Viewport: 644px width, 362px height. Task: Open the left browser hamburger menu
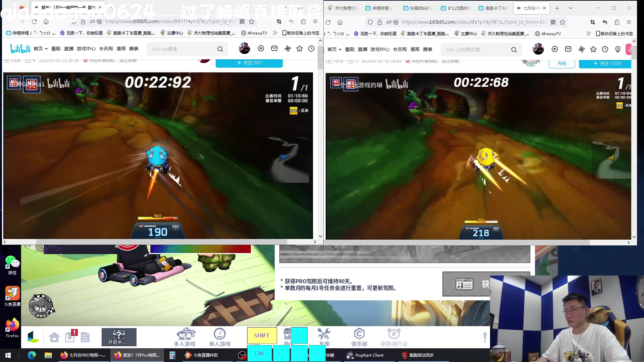(315, 22)
